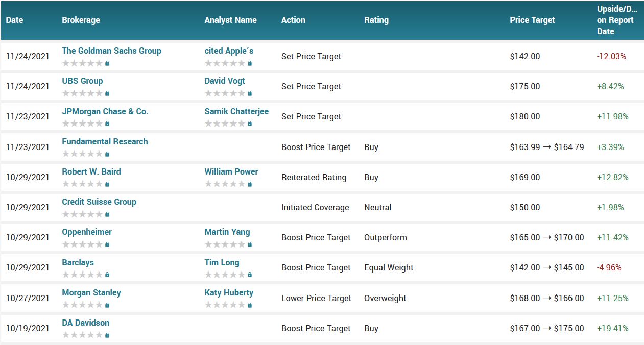Click the Outperform rating cell
644x345 pixels.
[x=386, y=237]
